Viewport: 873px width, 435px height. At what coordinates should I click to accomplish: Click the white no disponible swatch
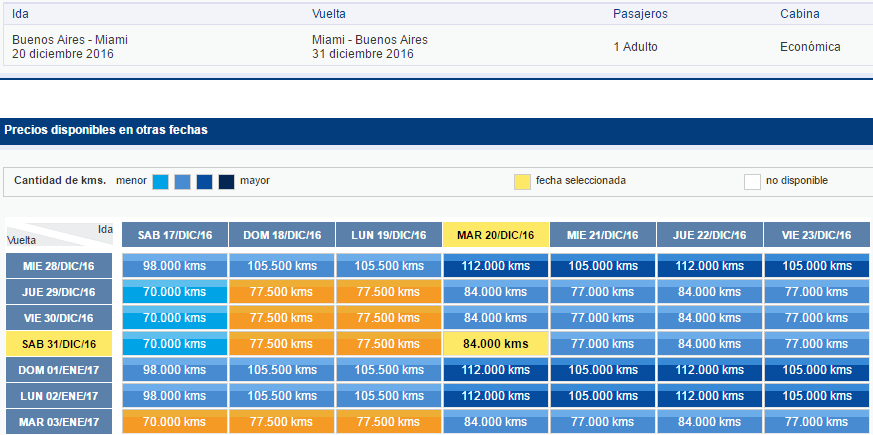click(752, 182)
